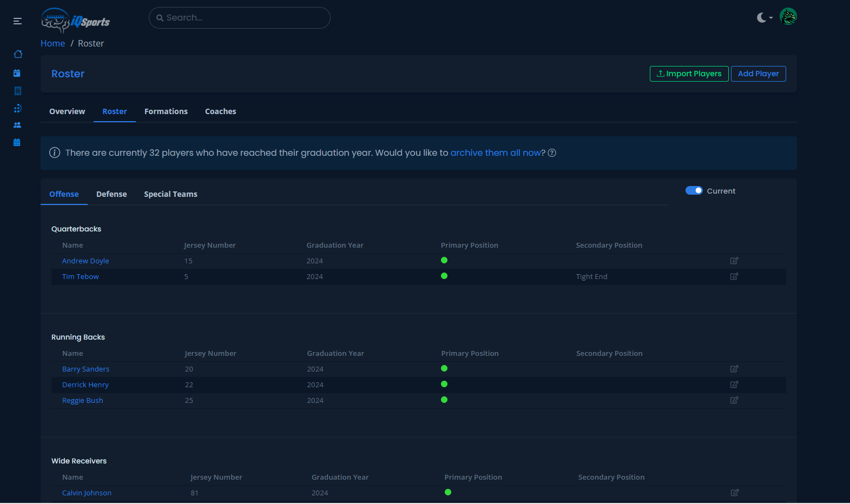Image resolution: width=850 pixels, height=504 pixels.
Task: Click the Running Backs section heading
Action: pos(78,337)
